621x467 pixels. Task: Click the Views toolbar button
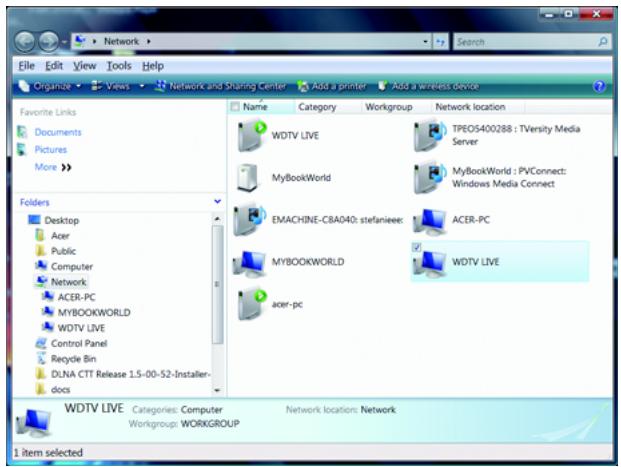pyautogui.click(x=110, y=86)
